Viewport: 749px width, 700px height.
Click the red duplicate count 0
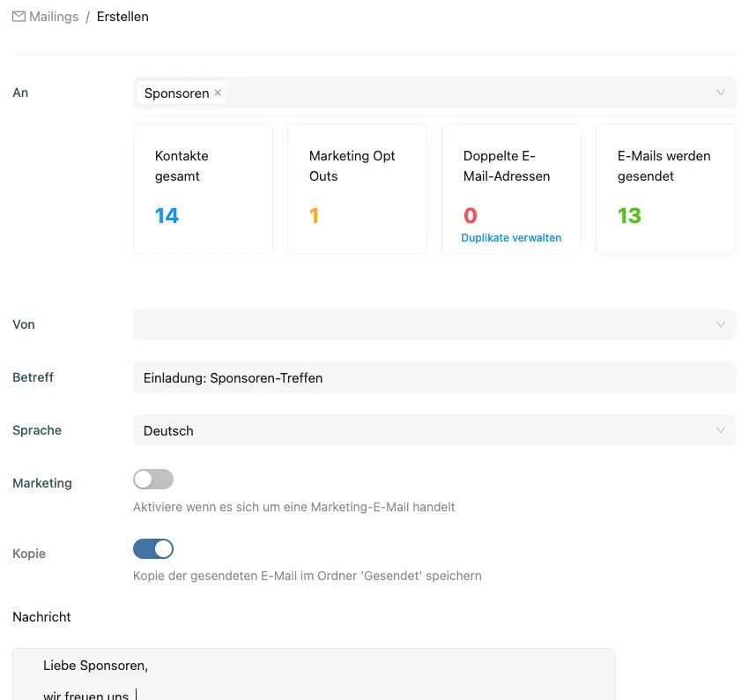470,216
